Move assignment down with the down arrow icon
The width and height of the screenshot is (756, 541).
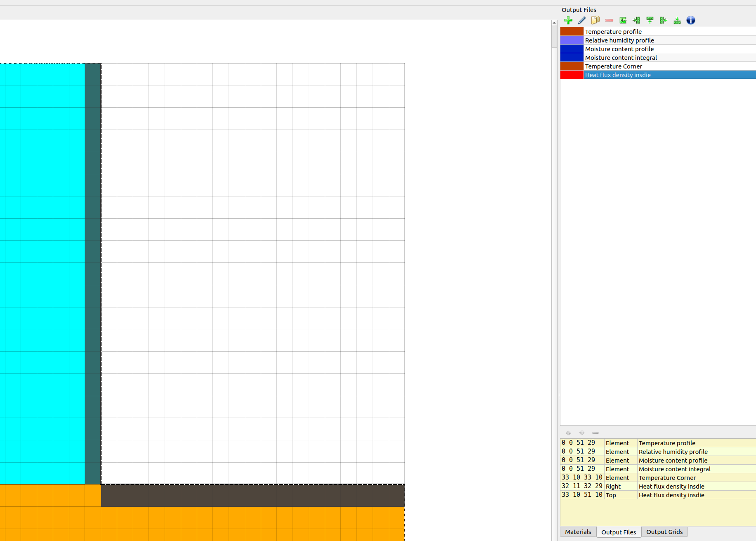582,433
